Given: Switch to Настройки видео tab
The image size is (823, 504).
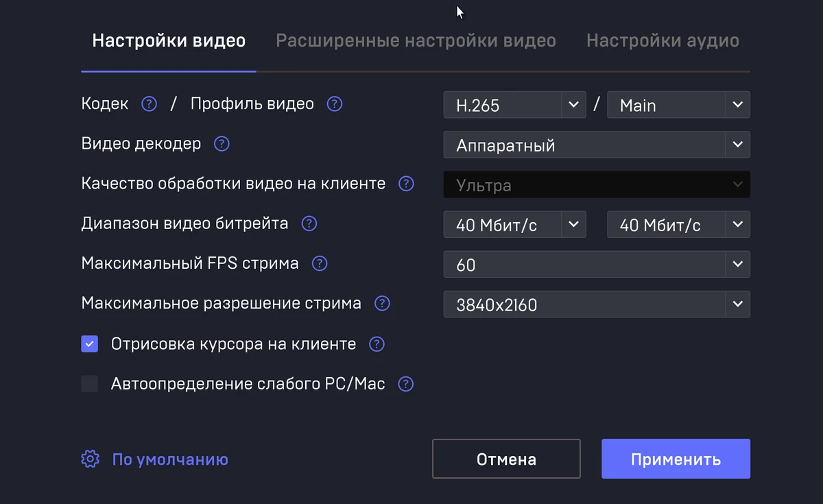Looking at the screenshot, I should point(169,41).
